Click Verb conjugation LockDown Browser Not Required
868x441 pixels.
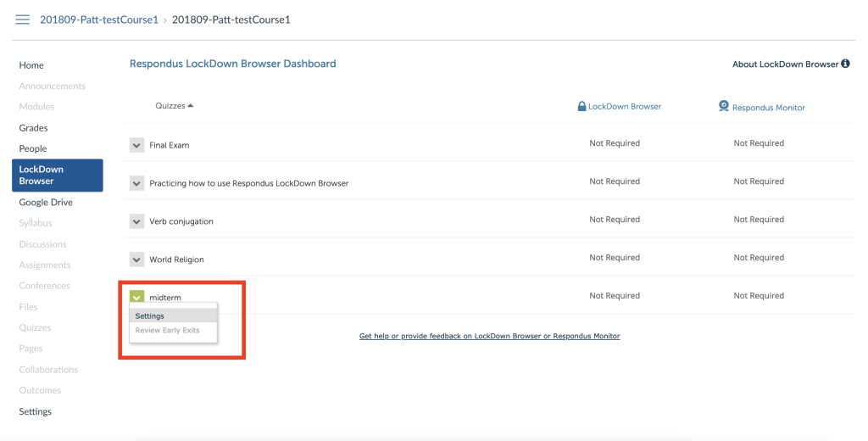(615, 220)
